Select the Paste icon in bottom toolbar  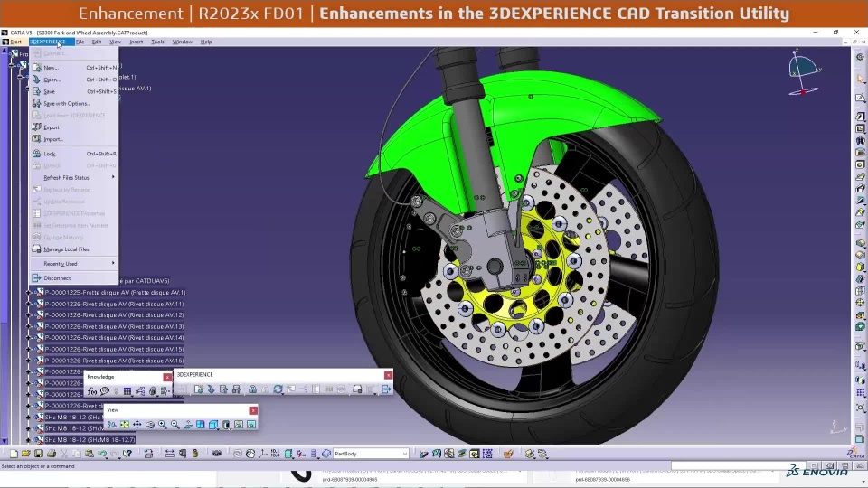click(x=90, y=454)
